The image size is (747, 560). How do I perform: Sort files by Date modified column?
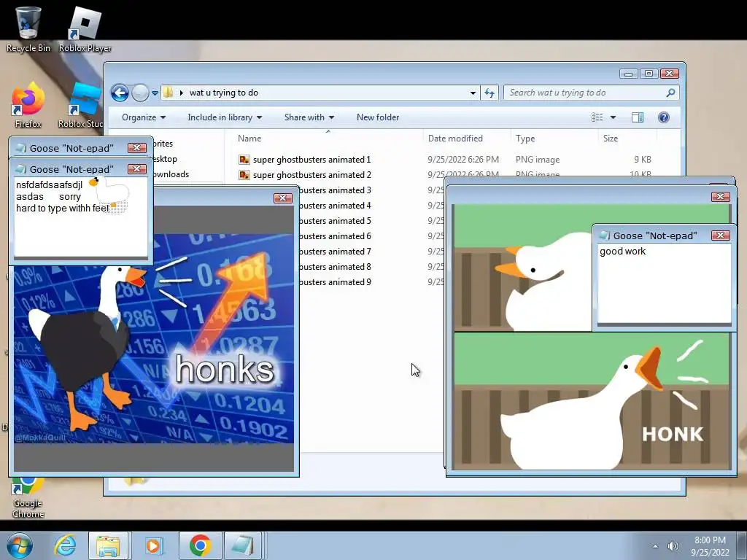pos(466,138)
